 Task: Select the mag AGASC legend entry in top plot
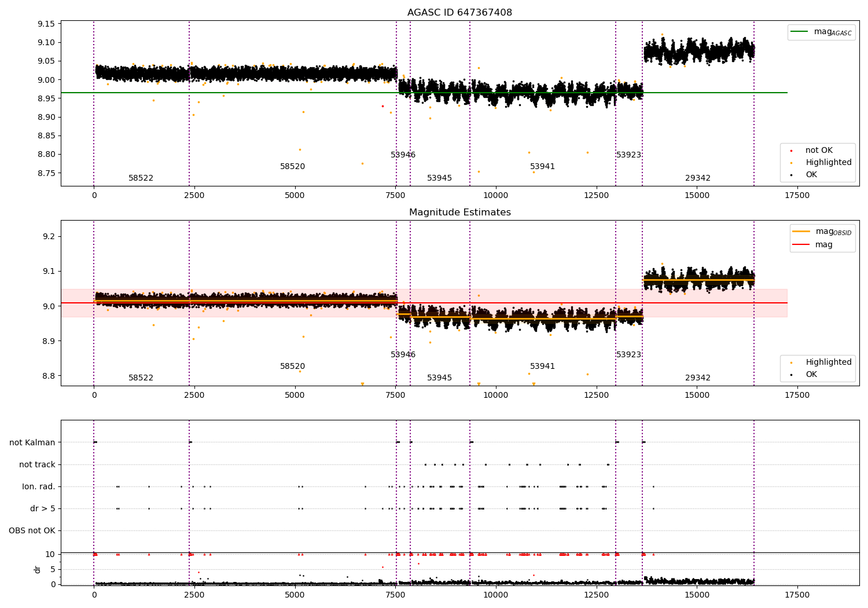(x=822, y=32)
